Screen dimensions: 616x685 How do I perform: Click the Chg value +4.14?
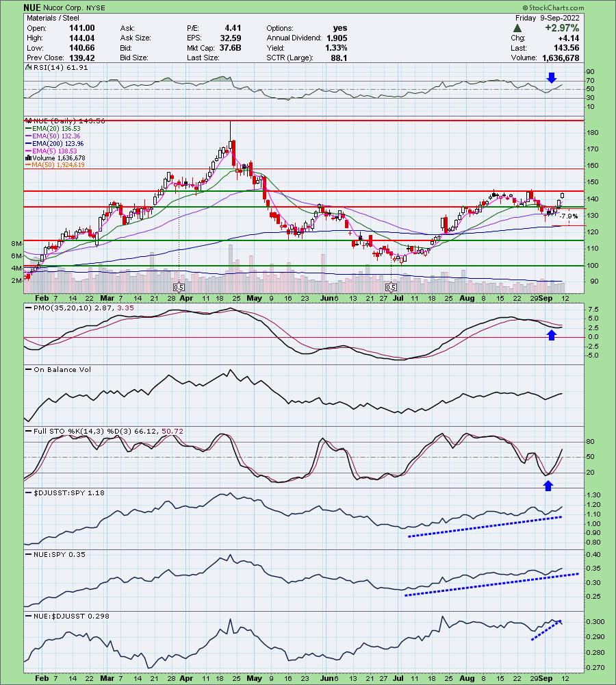(x=568, y=38)
